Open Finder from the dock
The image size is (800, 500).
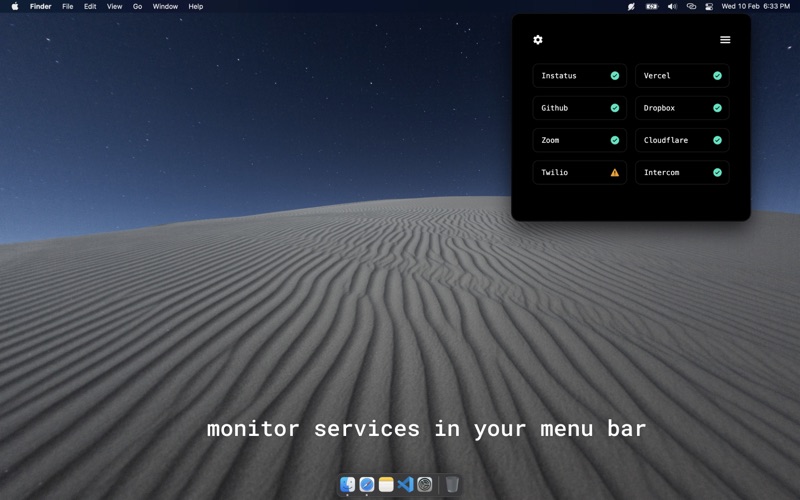347,484
